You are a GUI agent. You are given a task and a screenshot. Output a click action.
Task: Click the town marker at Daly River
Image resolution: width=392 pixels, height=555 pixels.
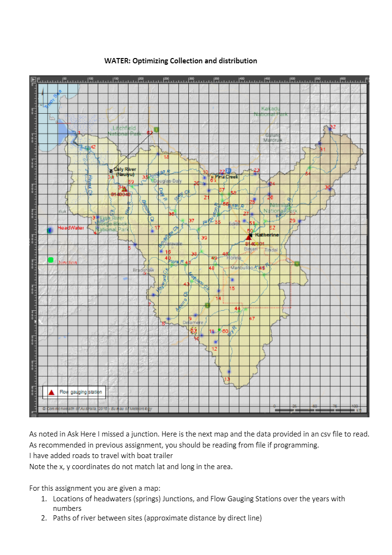(x=111, y=171)
